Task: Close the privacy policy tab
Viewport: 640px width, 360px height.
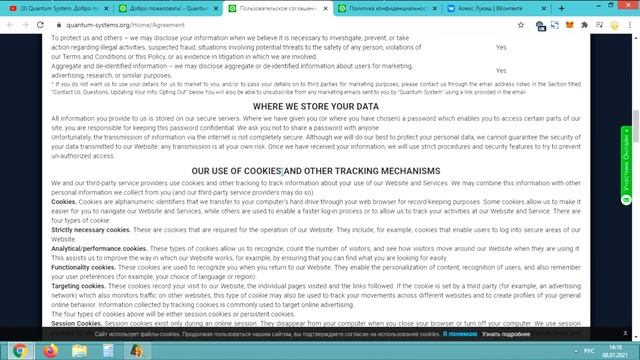Action: click(x=435, y=8)
